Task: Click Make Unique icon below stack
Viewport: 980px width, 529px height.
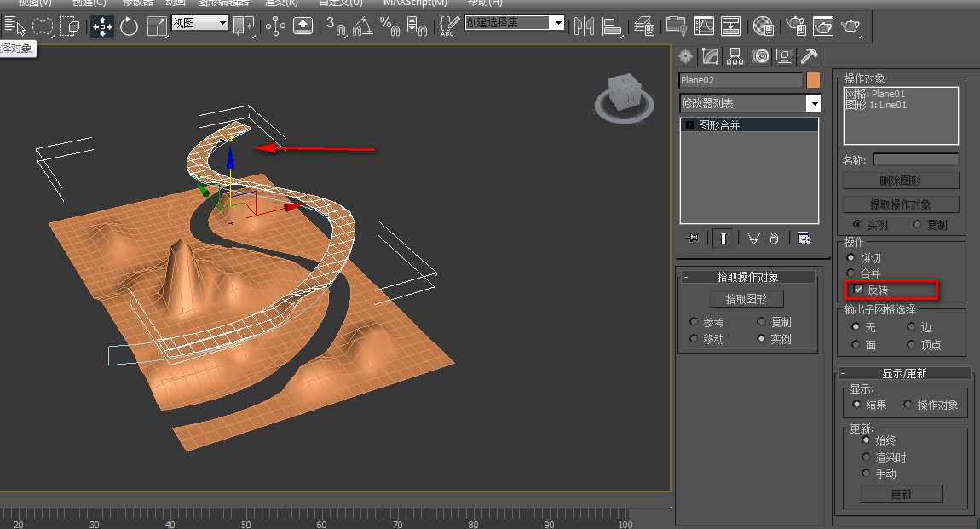Action: tap(753, 238)
